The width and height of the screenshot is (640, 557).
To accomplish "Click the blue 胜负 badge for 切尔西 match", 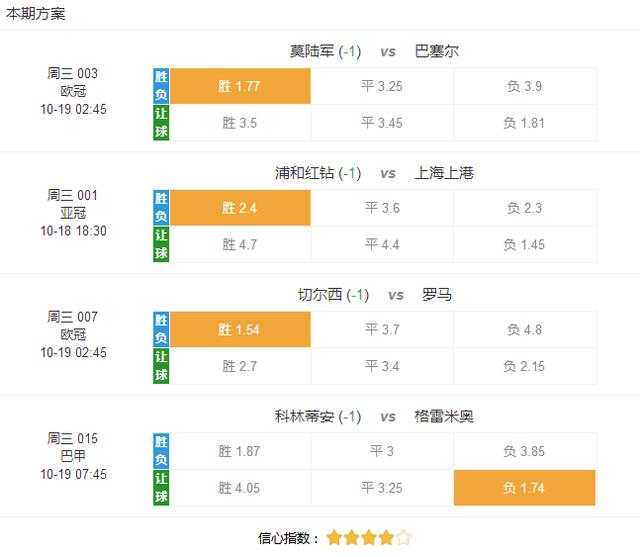I will (x=161, y=330).
